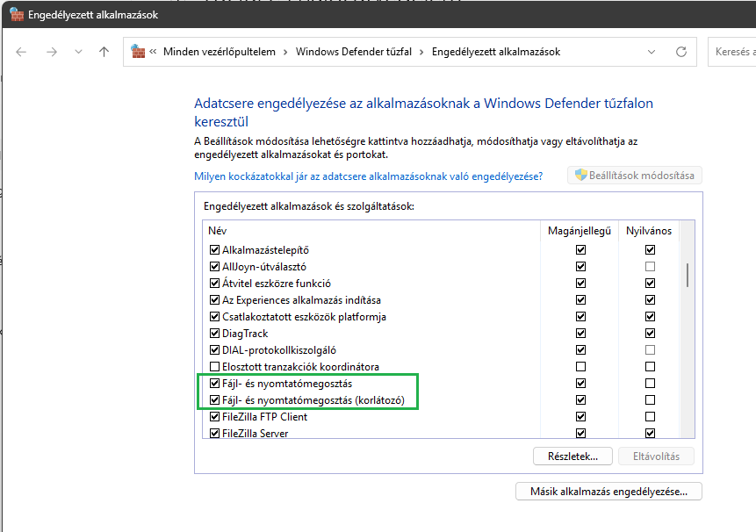Select the AllJoyn-útválasztó row text
The width and height of the screenshot is (756, 532).
[x=263, y=267]
